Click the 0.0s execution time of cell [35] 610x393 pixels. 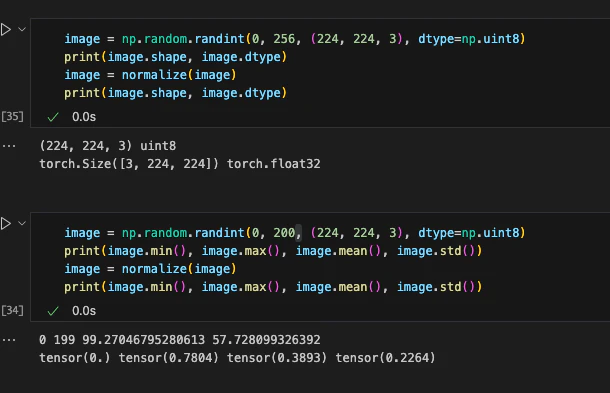[84, 117]
